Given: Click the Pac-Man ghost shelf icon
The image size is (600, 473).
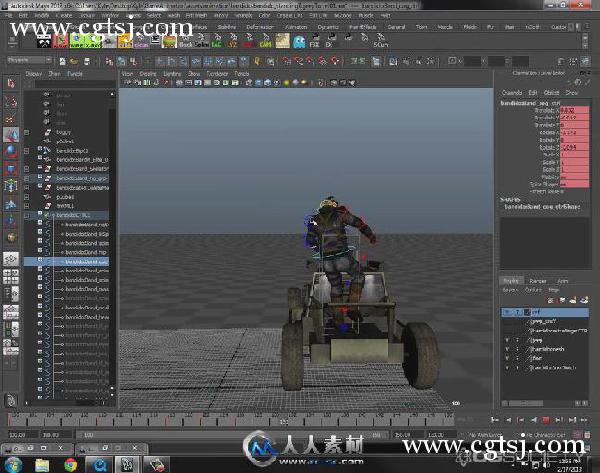Looking at the screenshot, I should pos(299,41).
